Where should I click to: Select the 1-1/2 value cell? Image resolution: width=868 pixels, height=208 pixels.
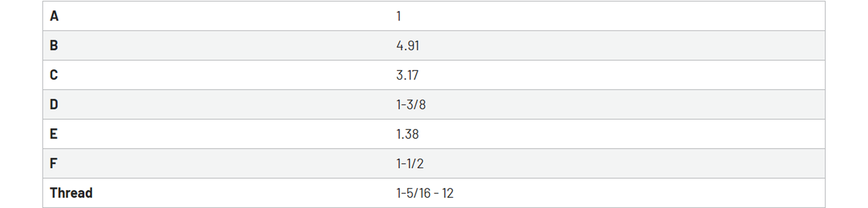pyautogui.click(x=410, y=163)
